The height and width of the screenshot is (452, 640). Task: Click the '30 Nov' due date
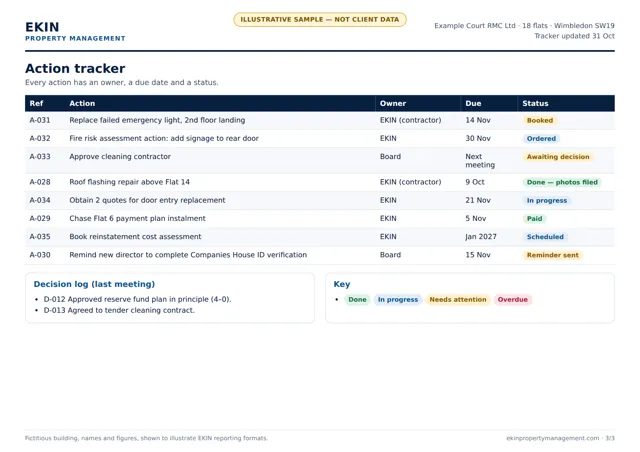[478, 138]
